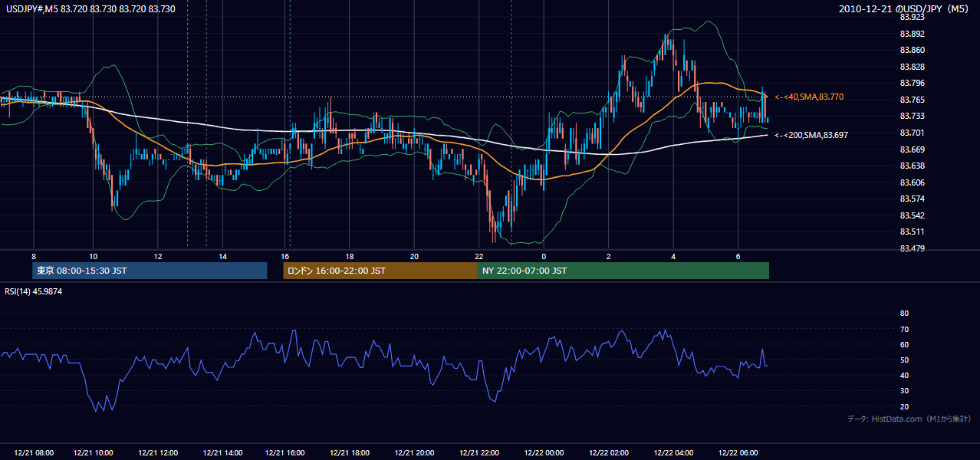Click price axis value 83.796
The height and width of the screenshot is (460, 980).
pos(913,83)
